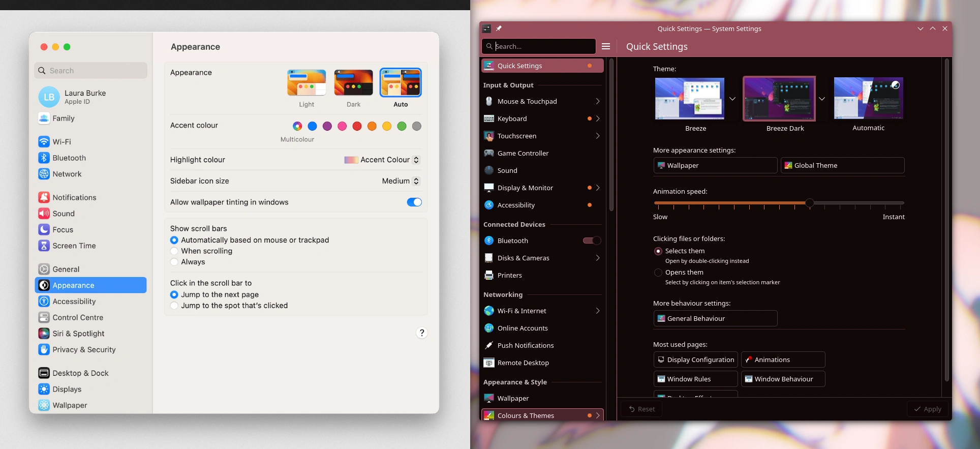Choose the purple accent colour swatch

(x=327, y=126)
